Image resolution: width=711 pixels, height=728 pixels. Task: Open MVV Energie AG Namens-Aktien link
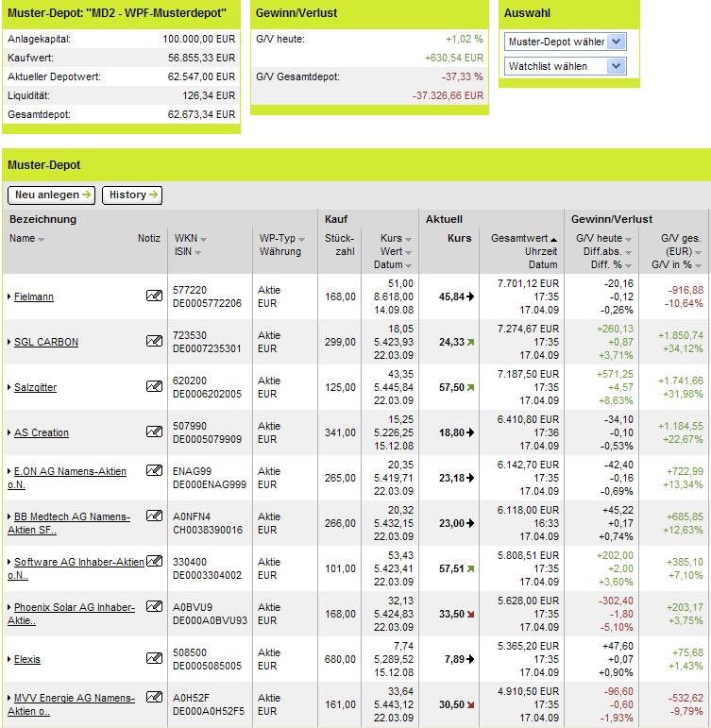75,698
